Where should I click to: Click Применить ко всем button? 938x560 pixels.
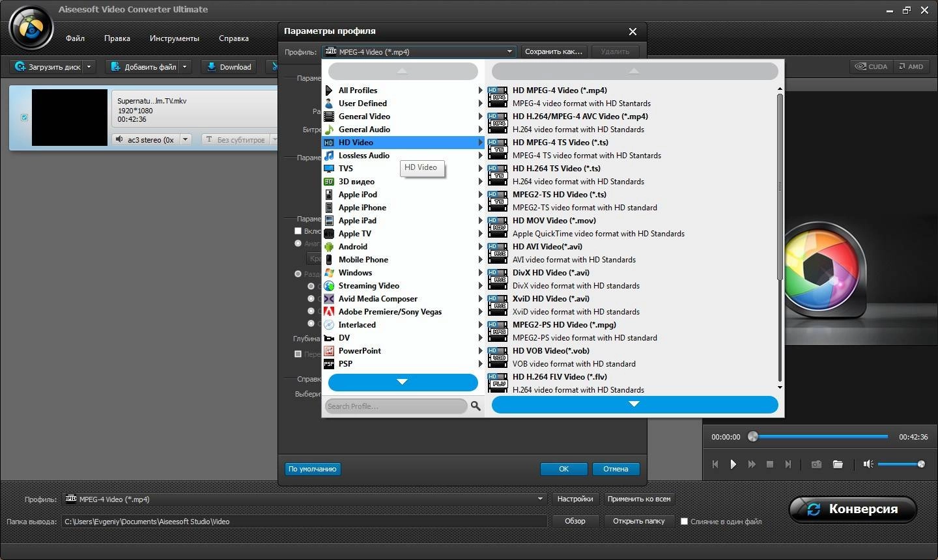(639, 499)
